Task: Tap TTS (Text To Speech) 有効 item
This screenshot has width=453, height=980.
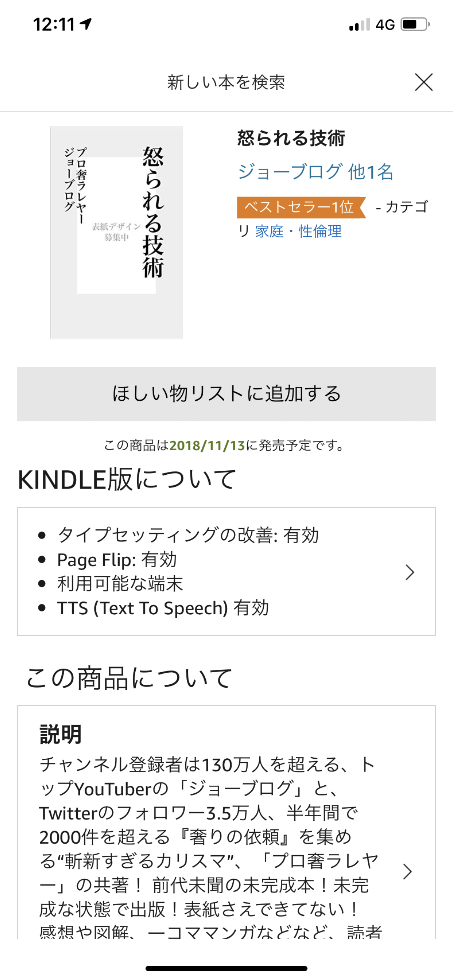Action: tap(163, 608)
